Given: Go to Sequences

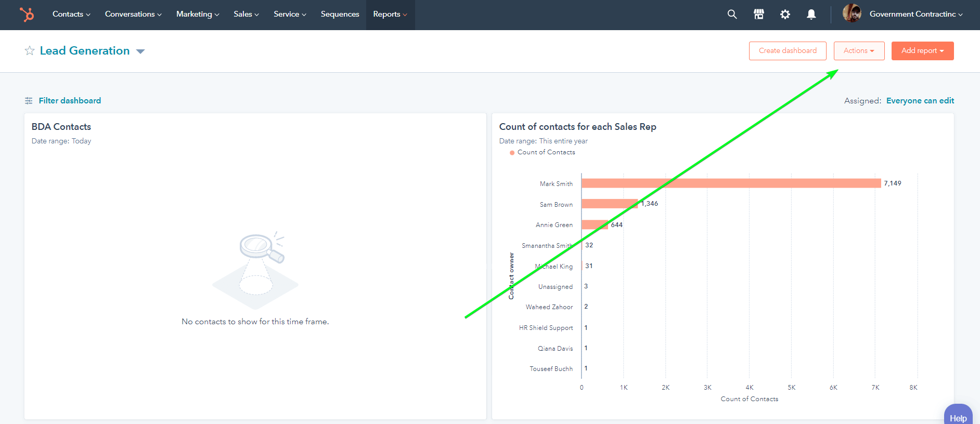Looking at the screenshot, I should point(340,14).
